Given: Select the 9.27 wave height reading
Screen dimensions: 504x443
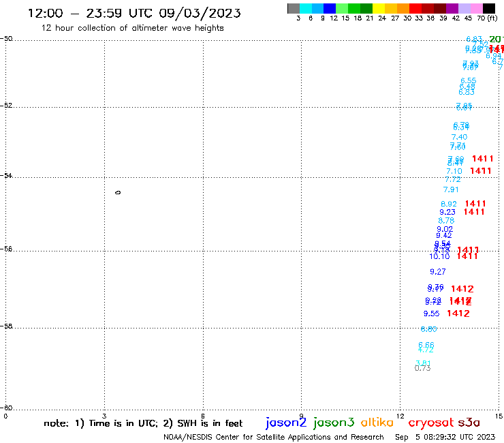Looking at the screenshot, I should point(438,271).
